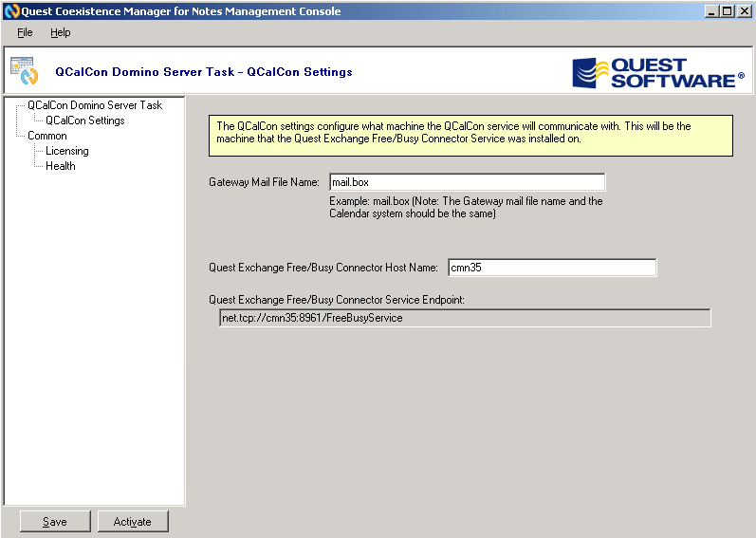Click the 'Gateway Mail File Name:' label
Image resolution: width=756 pixels, height=538 pixels.
264,182
